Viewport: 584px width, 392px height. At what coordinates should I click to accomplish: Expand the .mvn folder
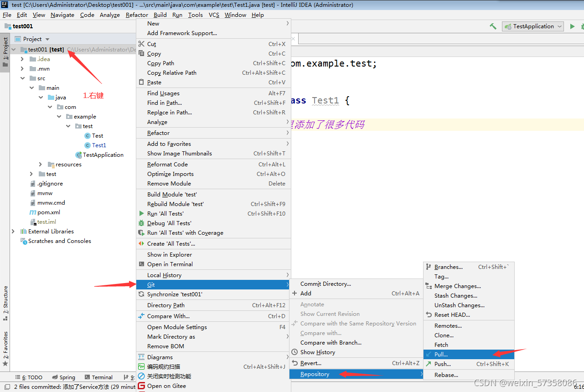point(22,69)
